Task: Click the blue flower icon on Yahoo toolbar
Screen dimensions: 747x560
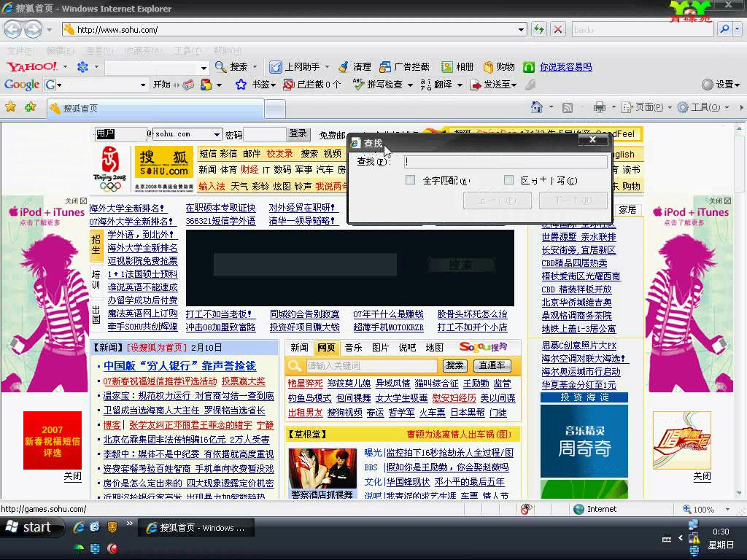Action: tap(83, 67)
